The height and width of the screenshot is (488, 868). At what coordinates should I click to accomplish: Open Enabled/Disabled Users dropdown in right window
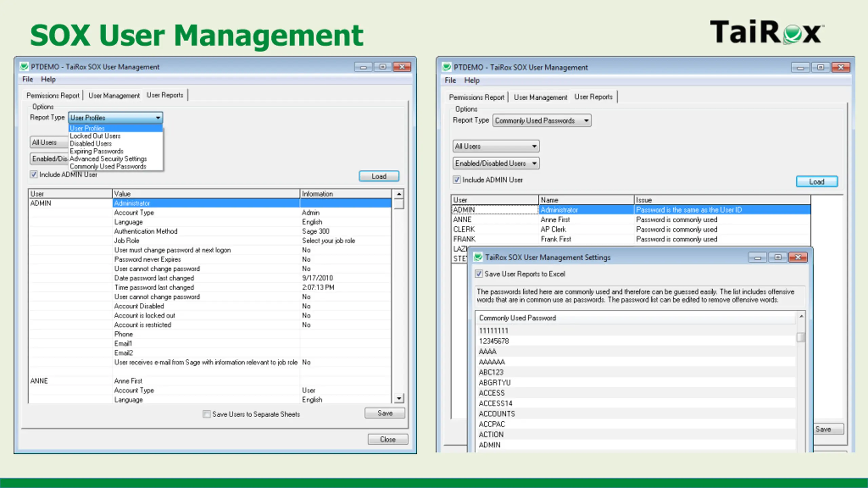coord(496,163)
